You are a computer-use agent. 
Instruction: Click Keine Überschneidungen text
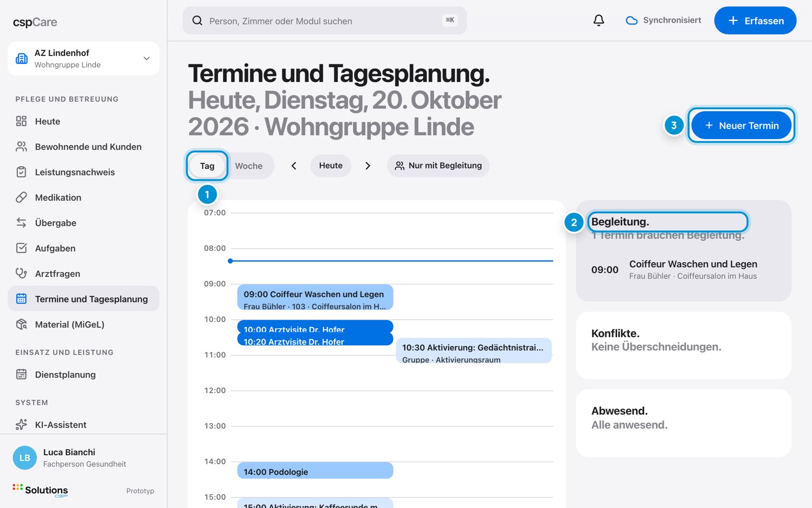(656, 347)
